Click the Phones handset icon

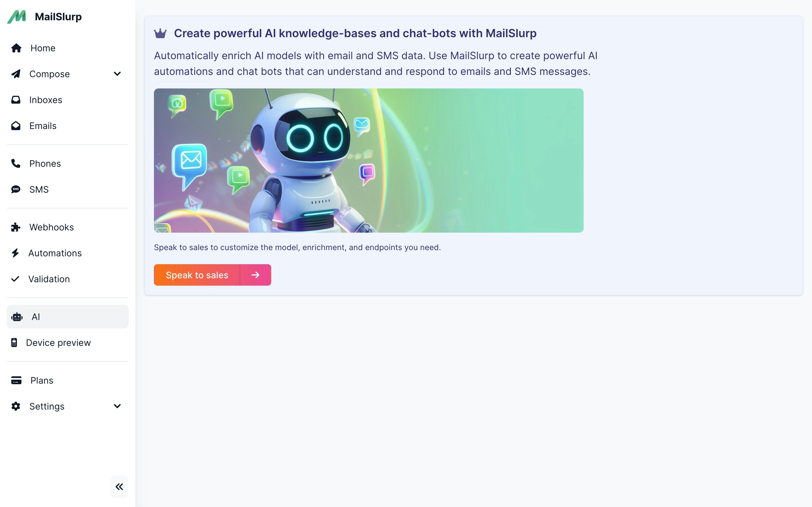coord(16,163)
